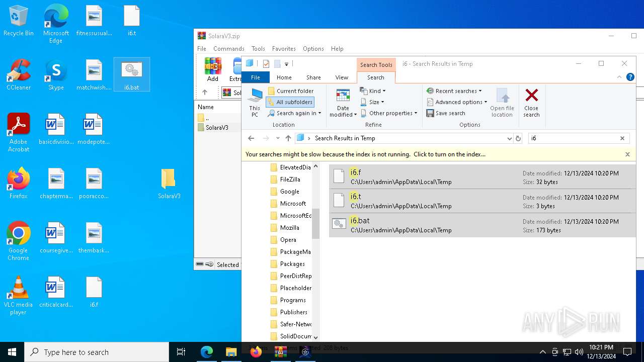644x362 pixels.
Task: Open the Search again in dropdown
Action: point(294,113)
